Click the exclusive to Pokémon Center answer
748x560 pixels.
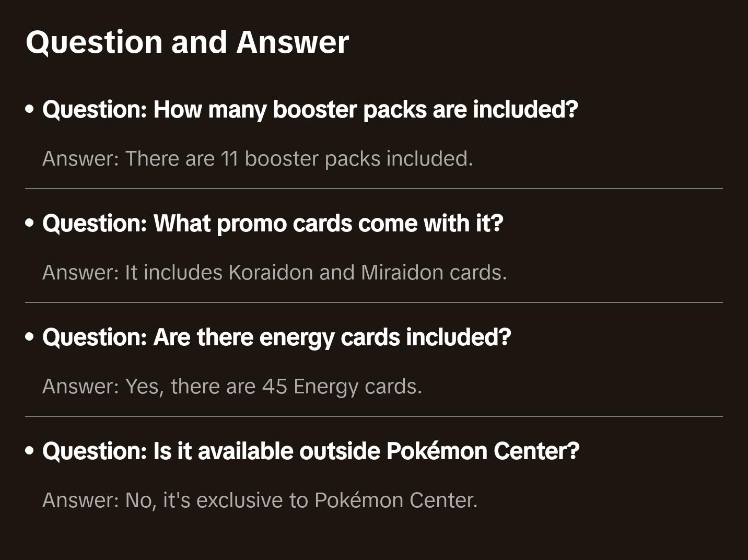(260, 500)
